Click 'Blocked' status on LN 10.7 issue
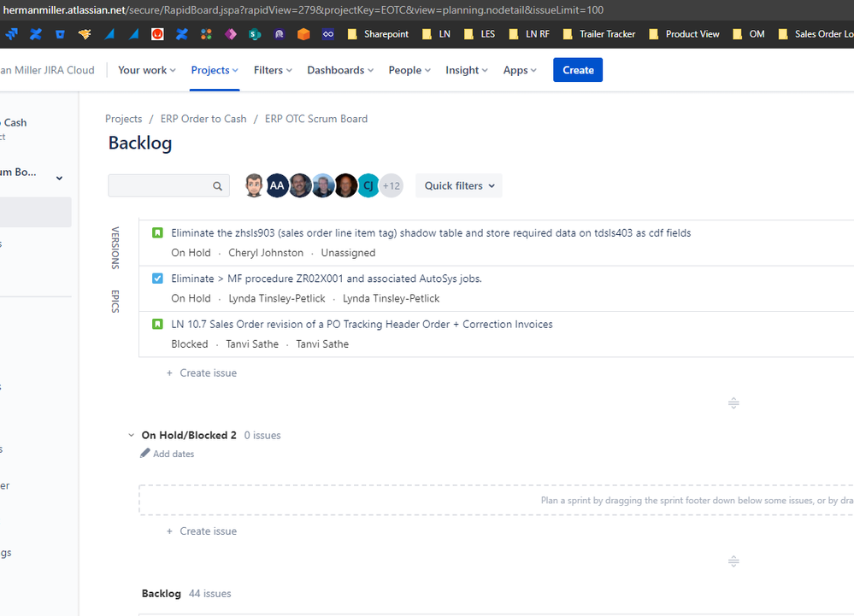The image size is (854, 616). click(190, 344)
